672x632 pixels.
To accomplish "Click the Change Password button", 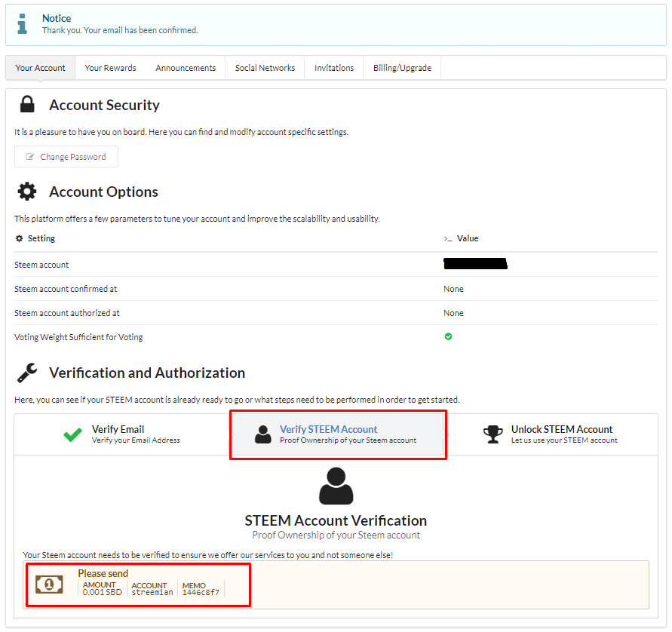I will pyautogui.click(x=66, y=157).
